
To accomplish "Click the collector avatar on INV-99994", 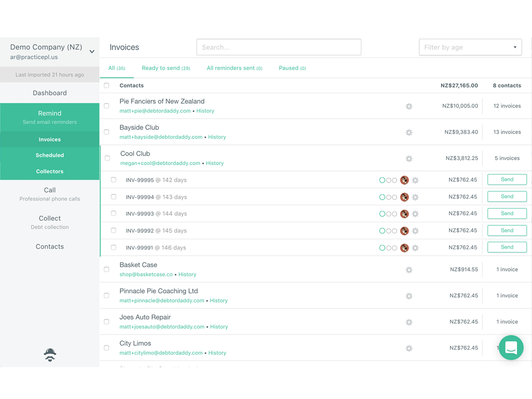I will tap(404, 197).
